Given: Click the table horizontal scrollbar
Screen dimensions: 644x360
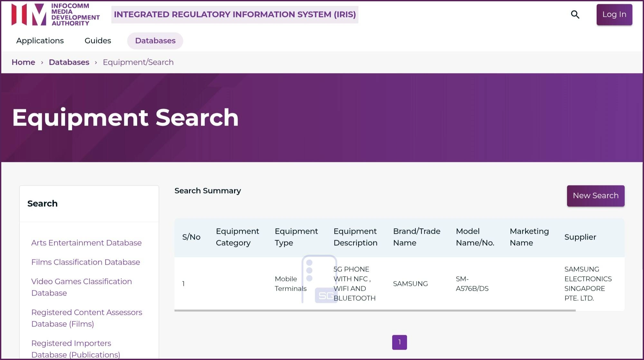Looking at the screenshot, I should 375,310.
